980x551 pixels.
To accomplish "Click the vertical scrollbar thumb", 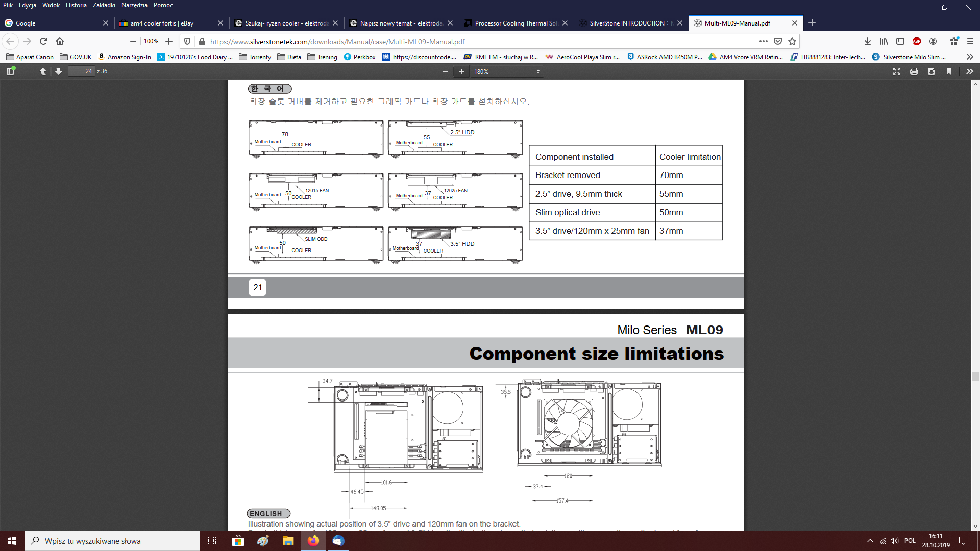I will click(975, 377).
